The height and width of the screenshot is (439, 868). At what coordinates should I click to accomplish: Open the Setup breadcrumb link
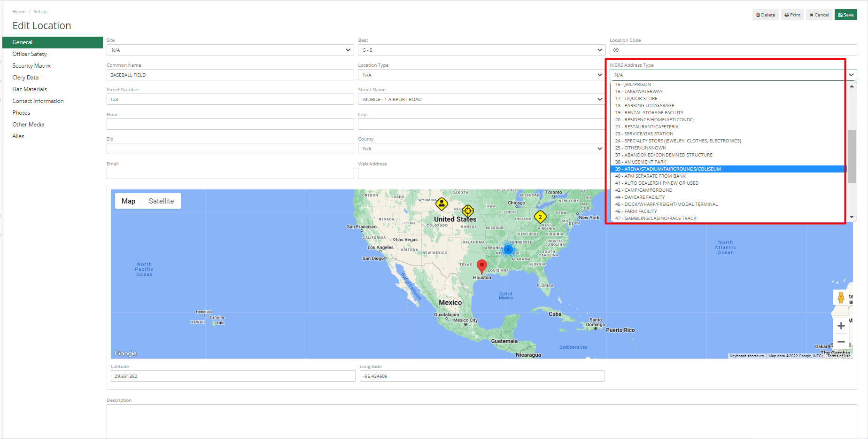(x=39, y=11)
